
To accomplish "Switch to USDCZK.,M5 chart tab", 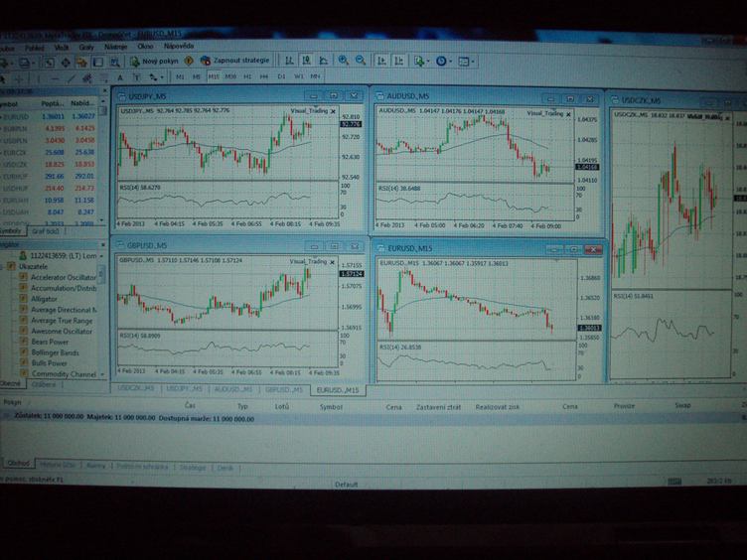I will point(136,388).
